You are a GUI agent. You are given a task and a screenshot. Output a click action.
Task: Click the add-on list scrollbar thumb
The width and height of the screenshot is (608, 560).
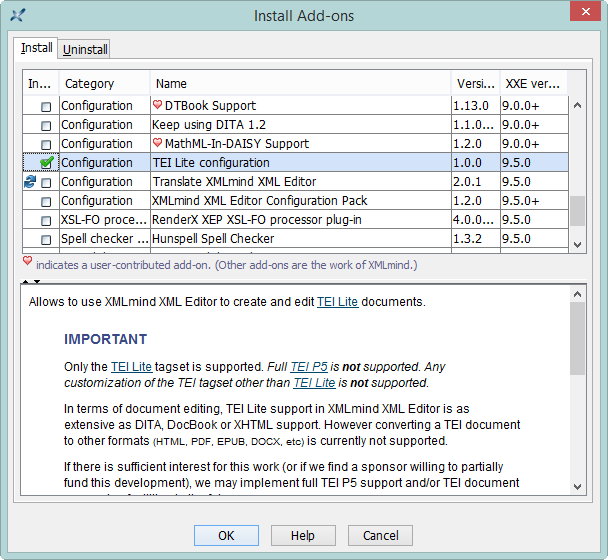pyautogui.click(x=577, y=211)
